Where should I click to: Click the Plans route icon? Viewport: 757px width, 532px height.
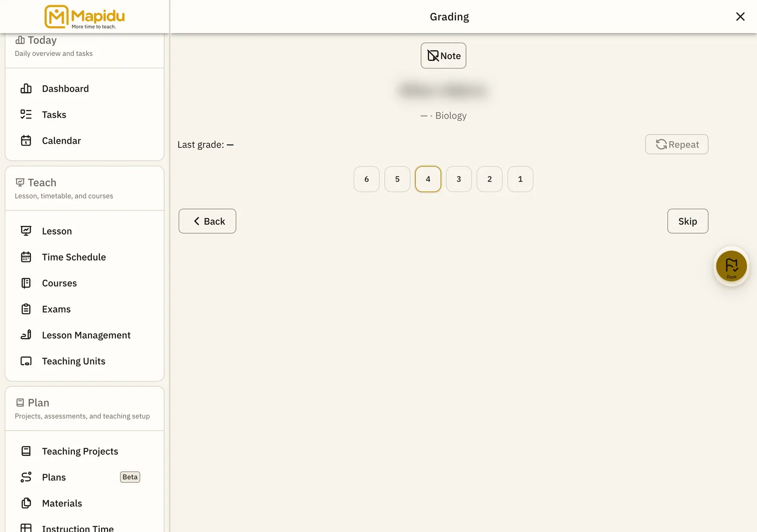point(26,477)
